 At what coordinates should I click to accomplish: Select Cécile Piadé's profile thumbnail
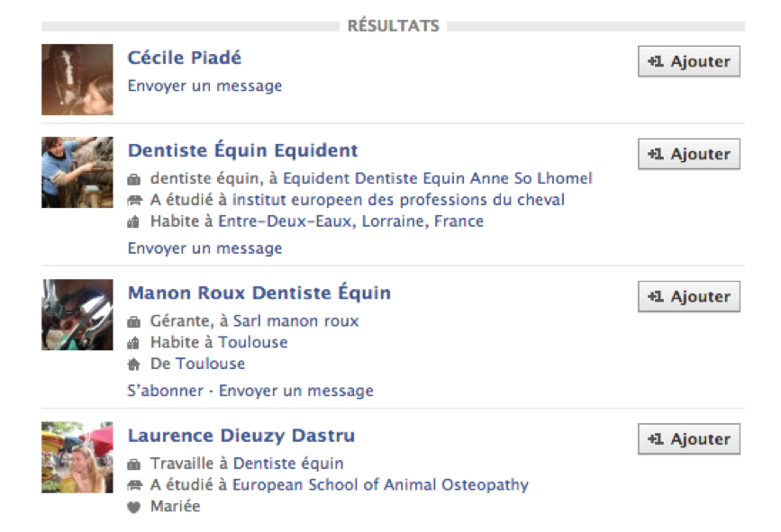point(77,79)
